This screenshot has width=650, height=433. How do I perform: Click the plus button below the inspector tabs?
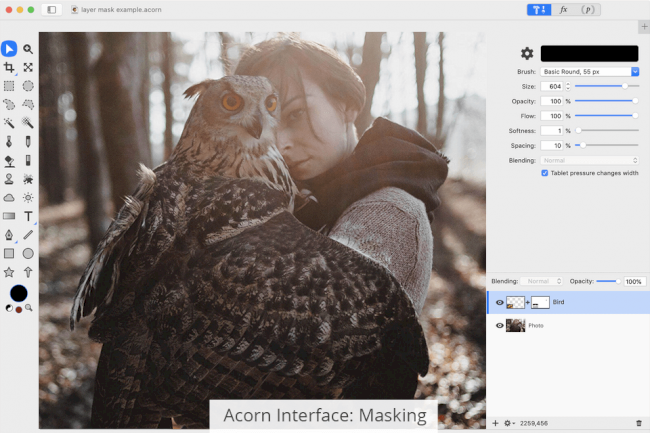644,27
